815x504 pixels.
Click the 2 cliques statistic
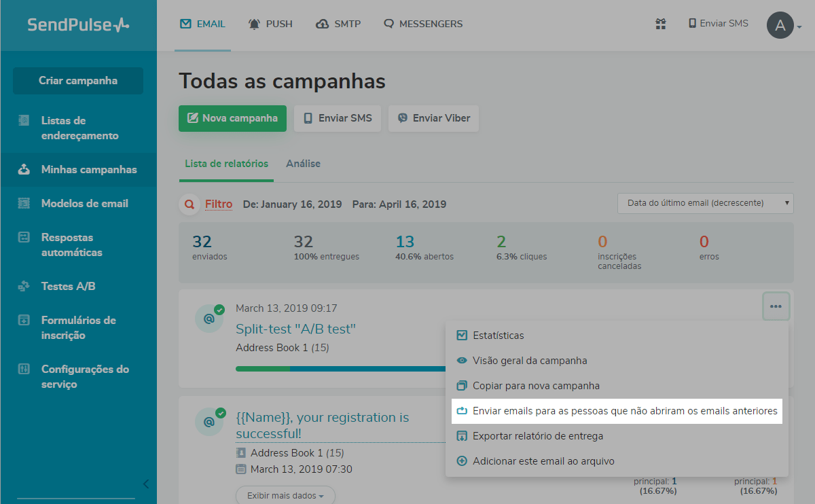coord(521,248)
